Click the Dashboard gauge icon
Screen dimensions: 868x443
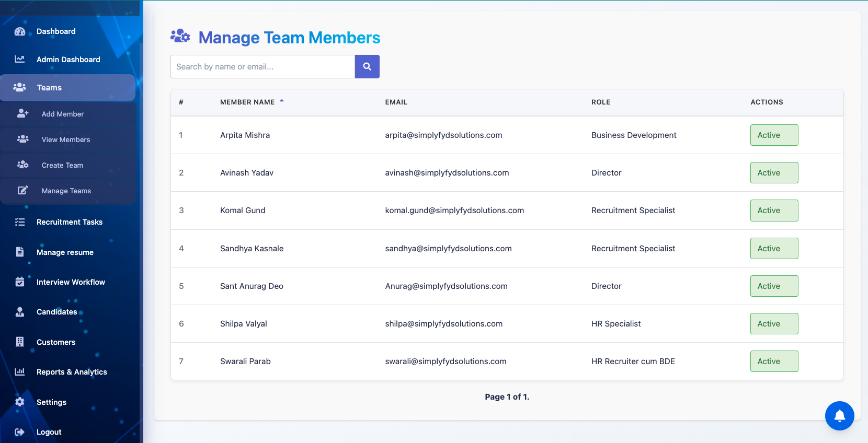click(x=20, y=31)
